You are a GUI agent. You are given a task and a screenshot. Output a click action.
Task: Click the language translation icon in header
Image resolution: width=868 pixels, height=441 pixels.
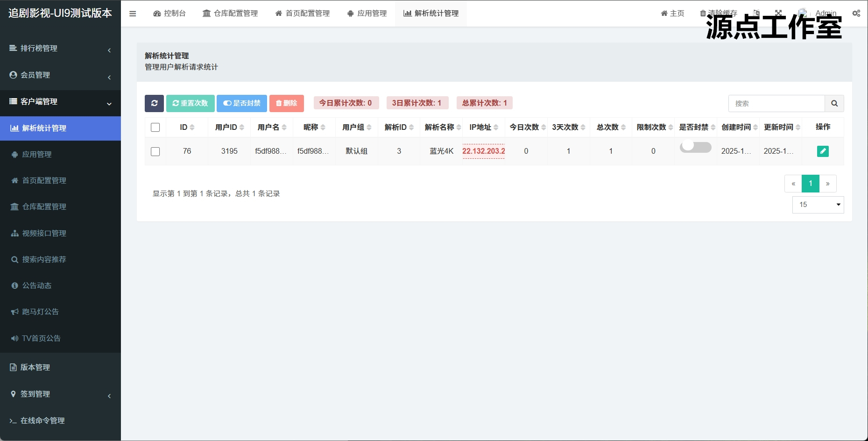click(x=756, y=13)
